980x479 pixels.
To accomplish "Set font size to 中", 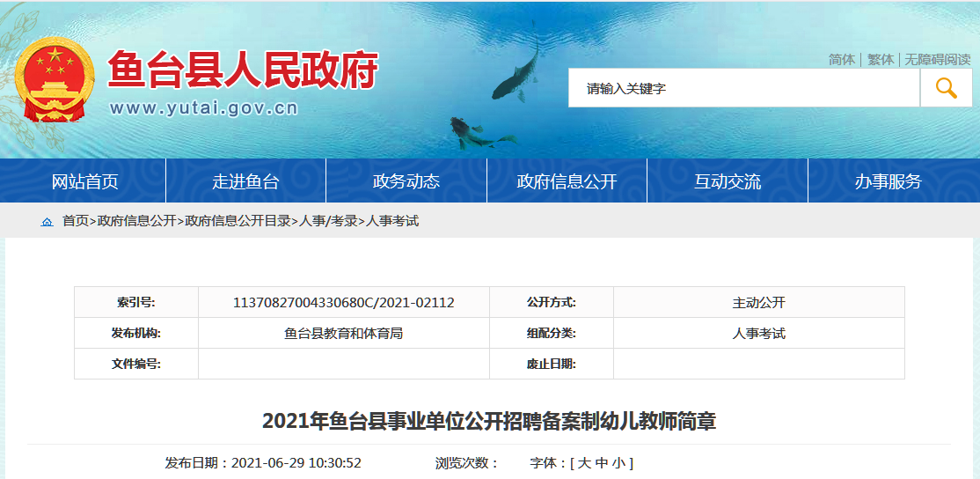I will tap(601, 463).
